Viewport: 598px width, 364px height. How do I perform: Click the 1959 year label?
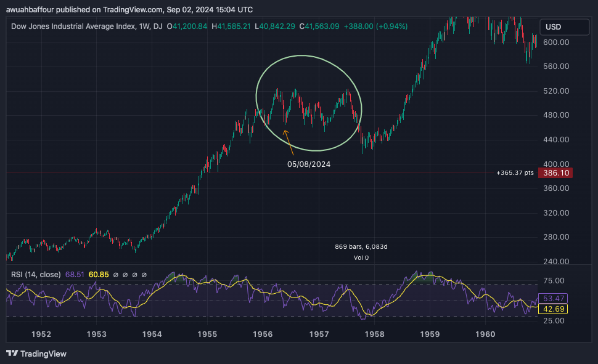point(430,334)
